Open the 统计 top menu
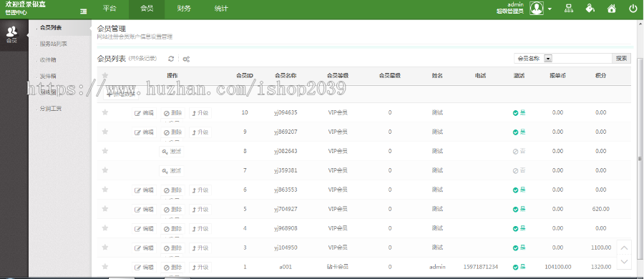Image resolution: width=644 pixels, height=279 pixels. [221, 9]
